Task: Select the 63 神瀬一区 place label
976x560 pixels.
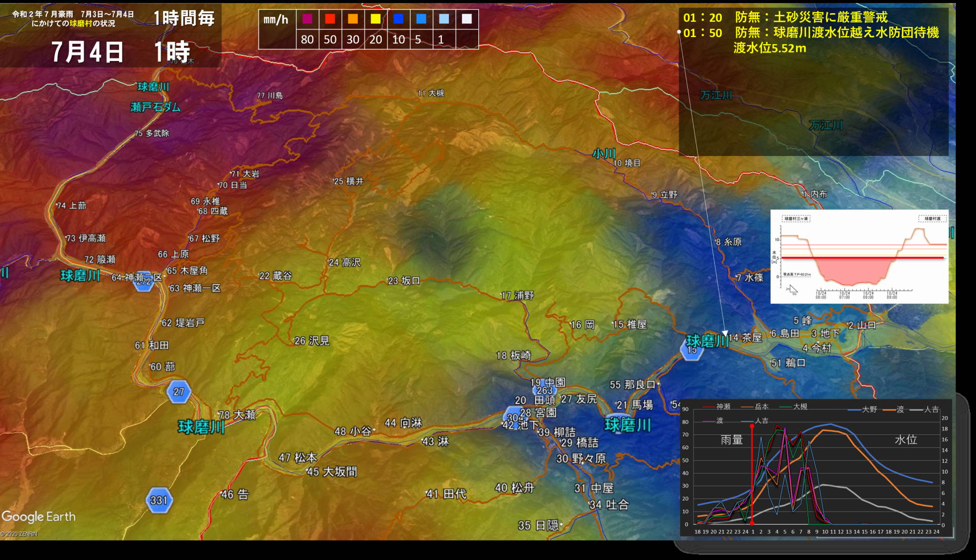Action: click(x=195, y=288)
